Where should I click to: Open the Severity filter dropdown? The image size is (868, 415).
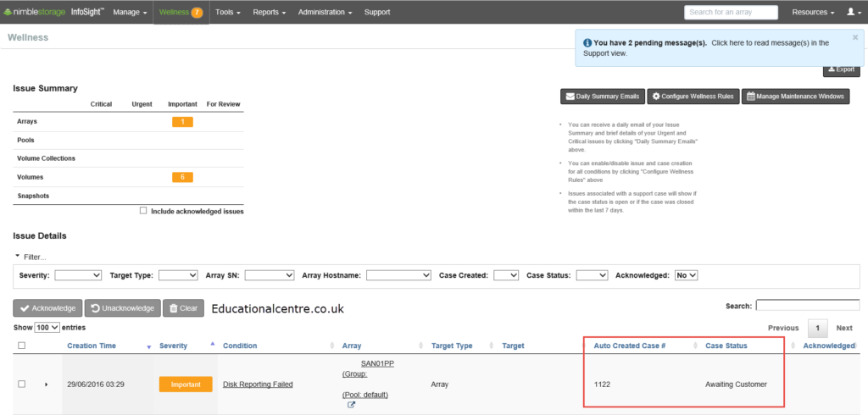(x=78, y=275)
